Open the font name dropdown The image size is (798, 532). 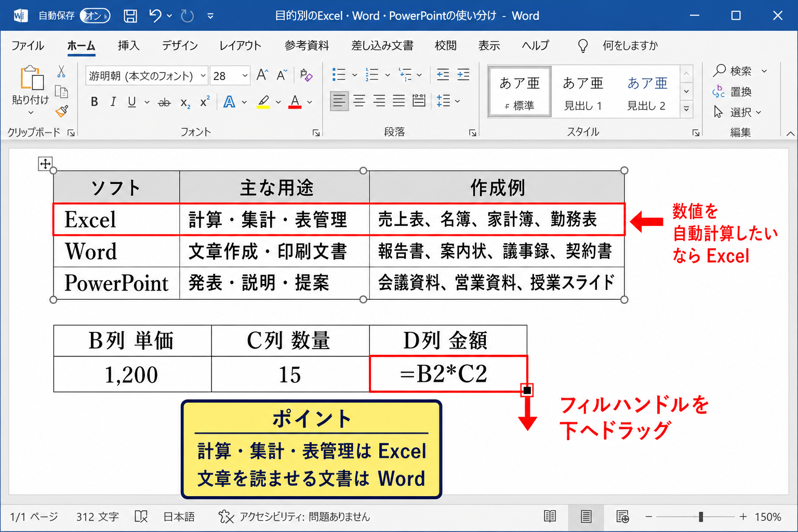tap(203, 76)
